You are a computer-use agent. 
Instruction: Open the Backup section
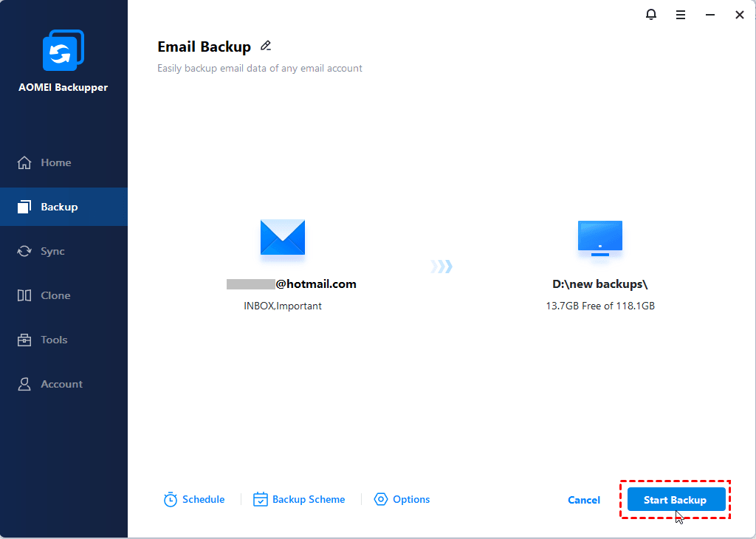(x=63, y=207)
